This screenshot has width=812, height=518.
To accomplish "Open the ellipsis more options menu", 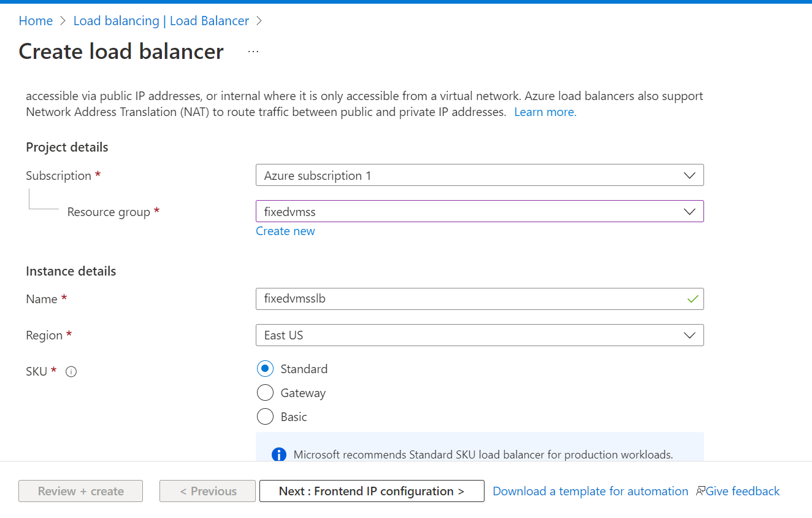I will point(253,52).
